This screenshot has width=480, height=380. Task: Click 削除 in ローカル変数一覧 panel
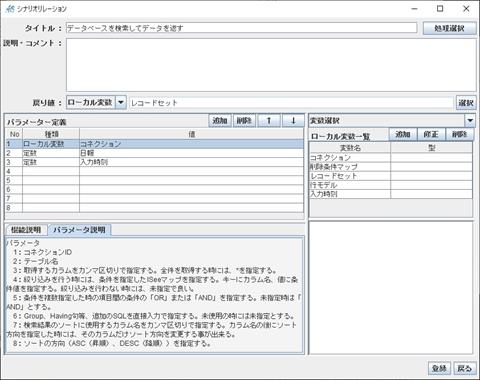click(459, 134)
